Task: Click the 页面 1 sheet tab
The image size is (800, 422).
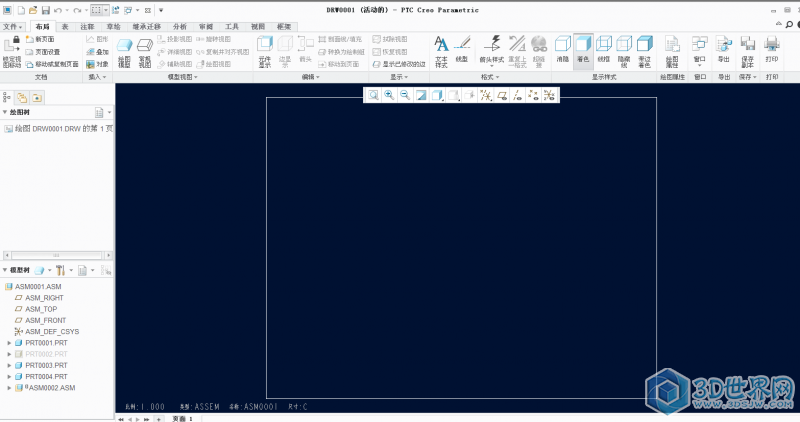Action: click(182, 419)
